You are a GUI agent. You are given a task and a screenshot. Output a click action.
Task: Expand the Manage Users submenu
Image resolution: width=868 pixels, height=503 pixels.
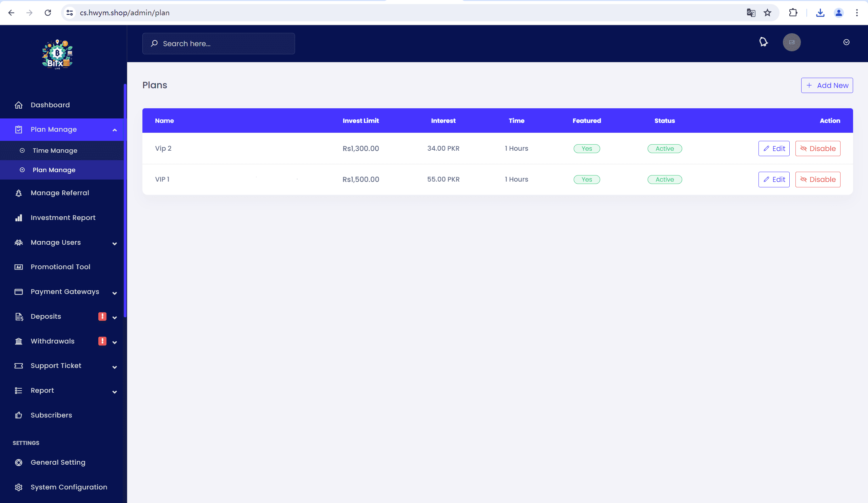[115, 243]
